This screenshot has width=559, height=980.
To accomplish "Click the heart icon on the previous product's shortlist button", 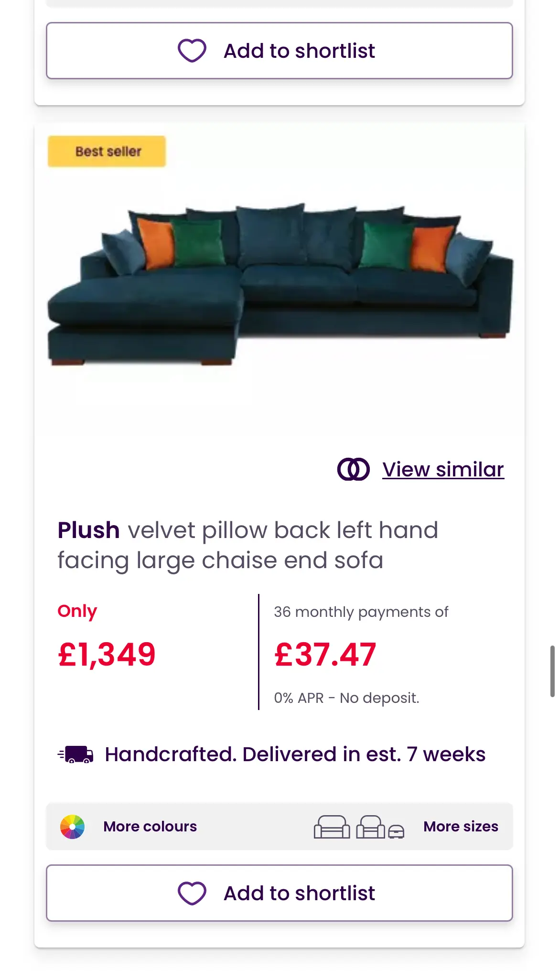I will tap(192, 51).
